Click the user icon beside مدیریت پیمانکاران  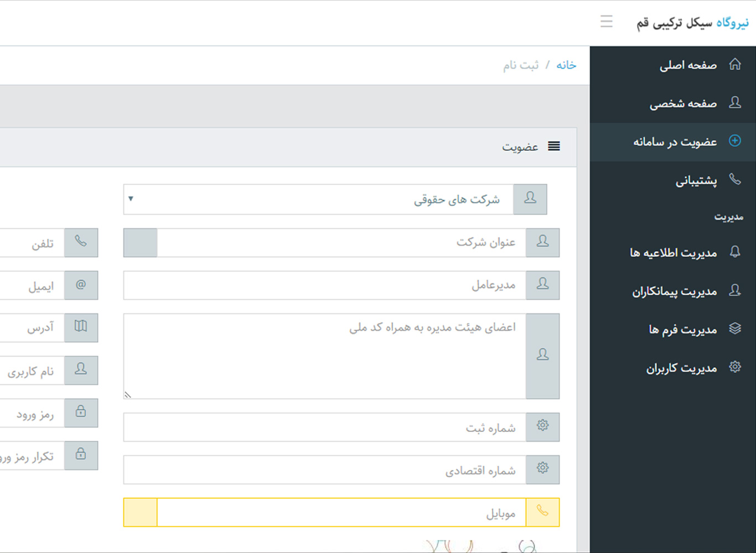coord(735,290)
